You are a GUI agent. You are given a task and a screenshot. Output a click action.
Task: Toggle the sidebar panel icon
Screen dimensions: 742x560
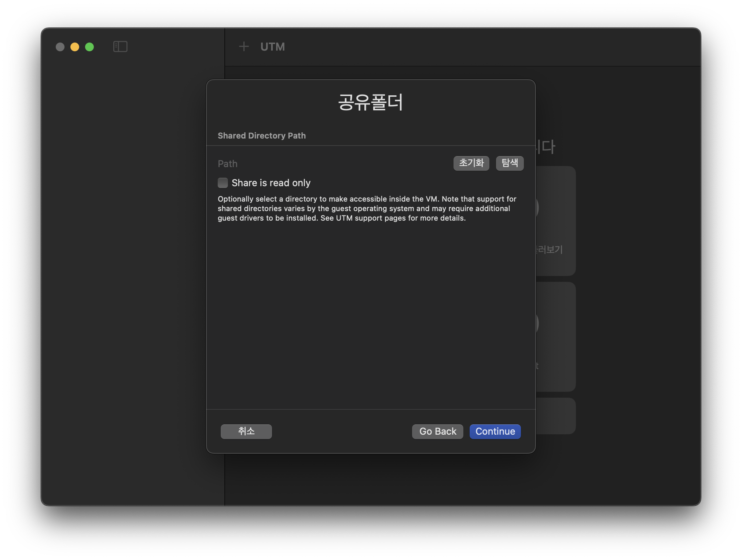tap(120, 47)
